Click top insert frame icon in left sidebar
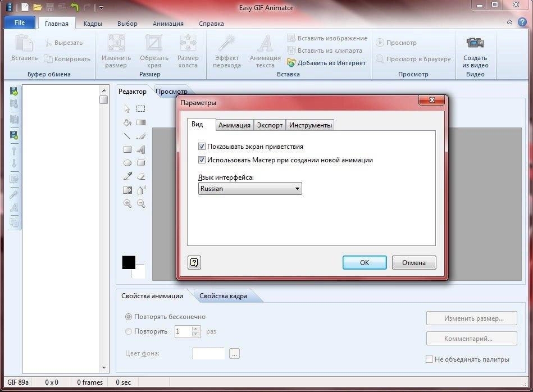The width and height of the screenshot is (533, 392). coord(14,91)
